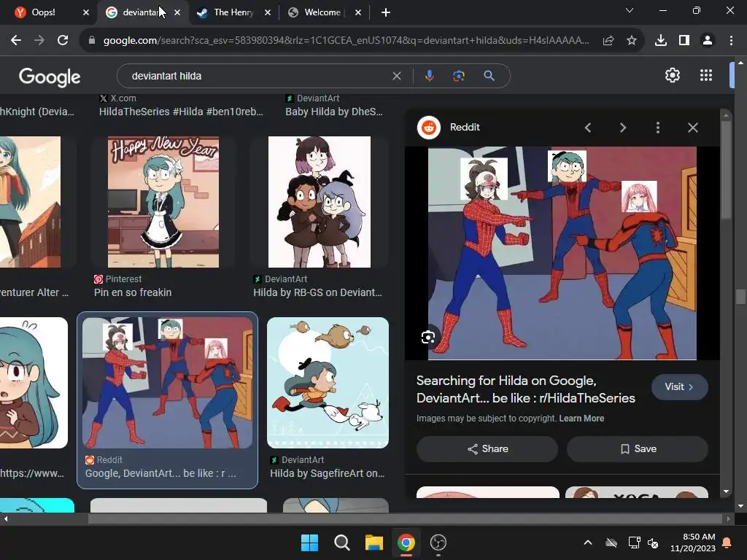Show next image in preview panel
The width and height of the screenshot is (747, 560).
coord(623,128)
